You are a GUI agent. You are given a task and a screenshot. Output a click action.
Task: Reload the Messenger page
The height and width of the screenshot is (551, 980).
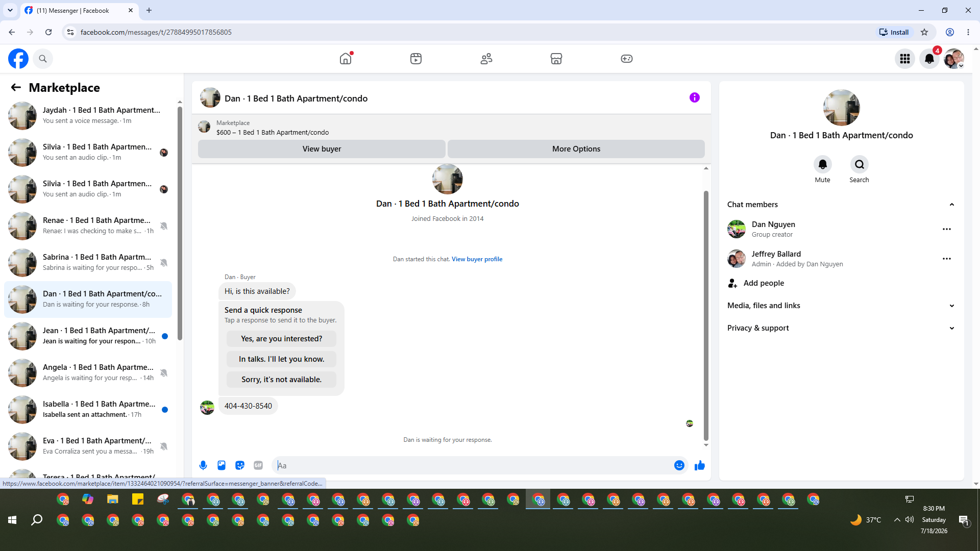[48, 32]
